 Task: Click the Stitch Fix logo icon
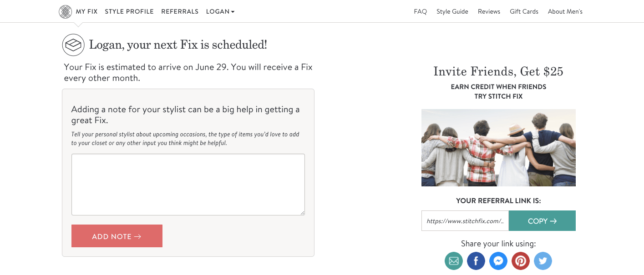pyautogui.click(x=66, y=12)
